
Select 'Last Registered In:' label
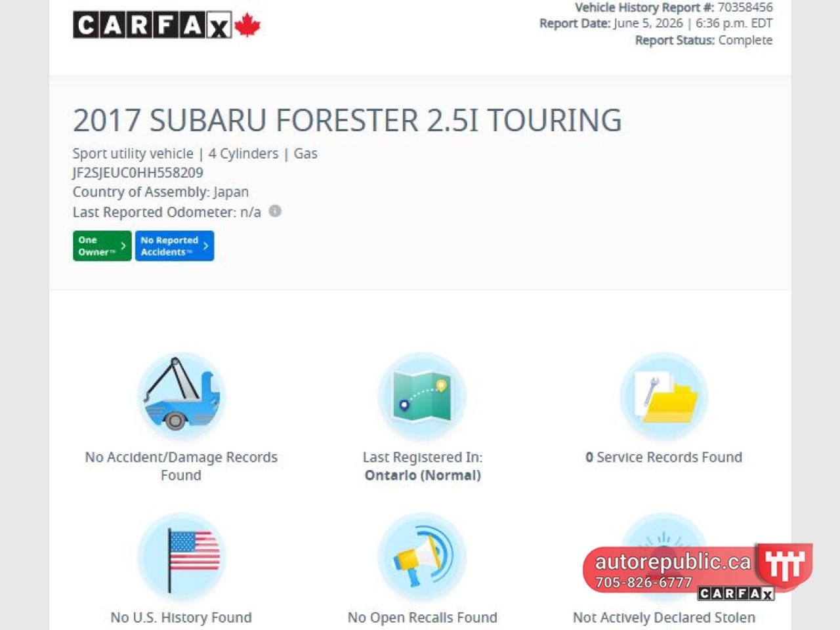click(x=423, y=457)
